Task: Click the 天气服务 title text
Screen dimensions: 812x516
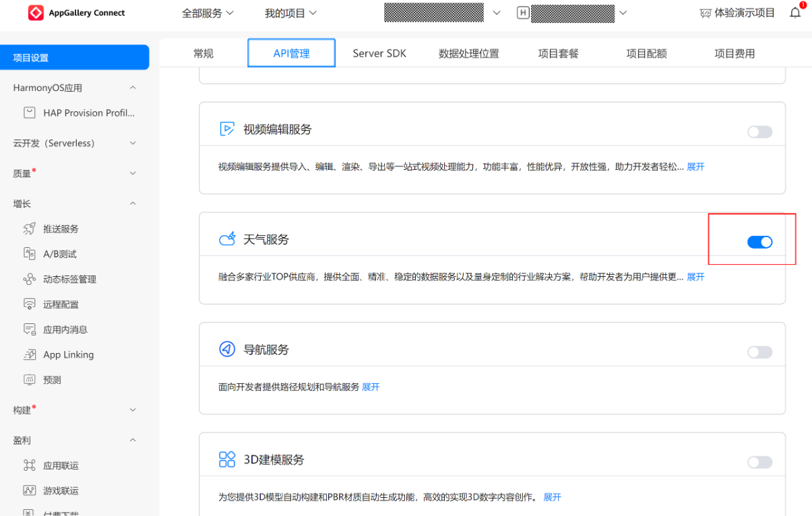Action: (266, 239)
